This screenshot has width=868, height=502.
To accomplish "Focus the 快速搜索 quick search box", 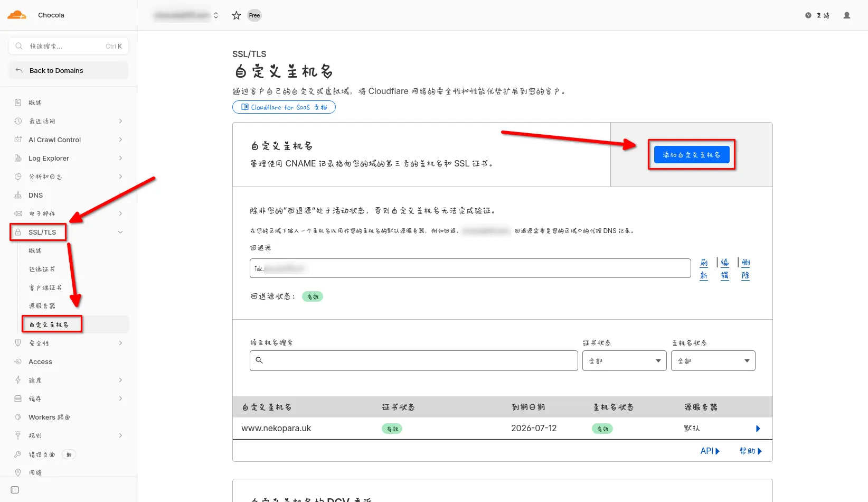I will [69, 46].
